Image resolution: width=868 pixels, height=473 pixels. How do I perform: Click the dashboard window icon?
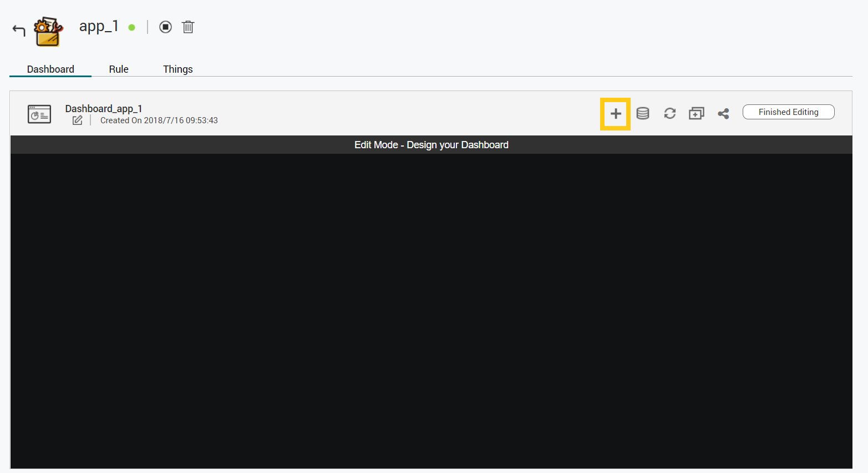(x=39, y=114)
